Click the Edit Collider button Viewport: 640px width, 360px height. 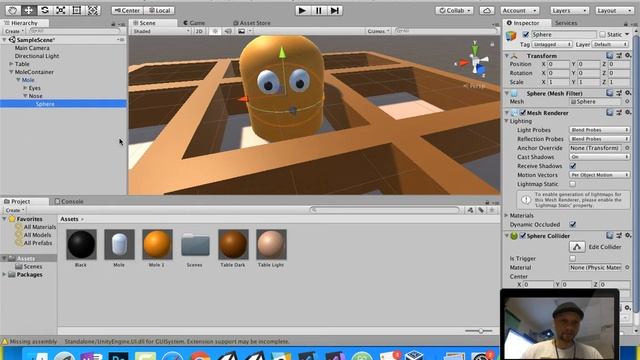[x=577, y=247]
